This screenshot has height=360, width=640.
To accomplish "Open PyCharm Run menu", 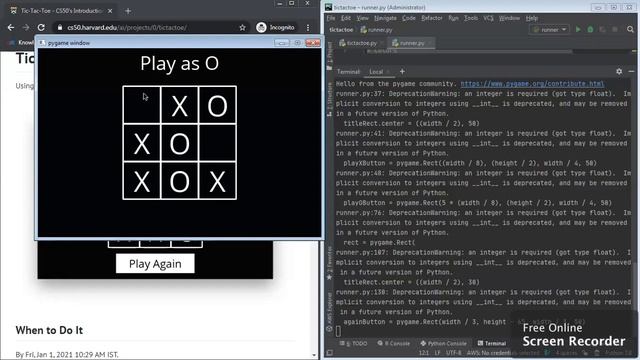I will click(453, 18).
